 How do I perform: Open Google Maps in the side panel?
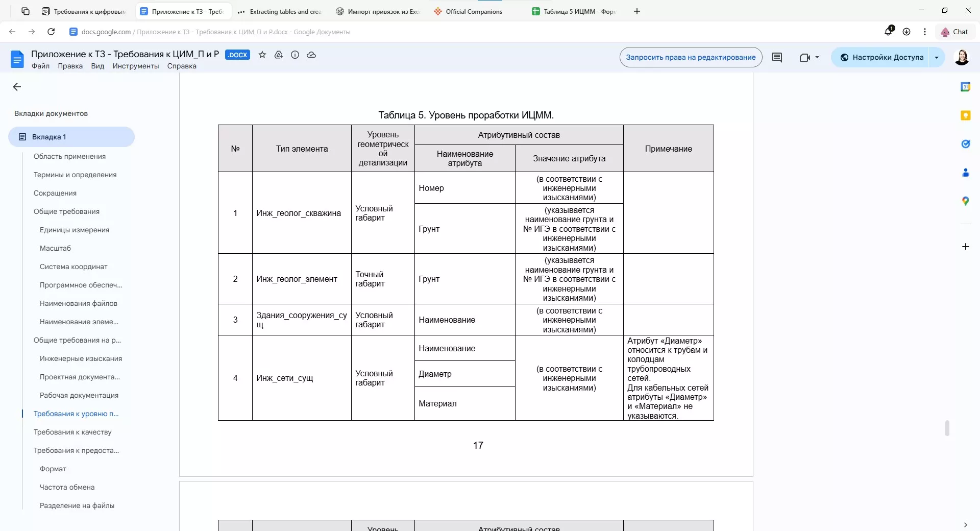[x=965, y=201]
